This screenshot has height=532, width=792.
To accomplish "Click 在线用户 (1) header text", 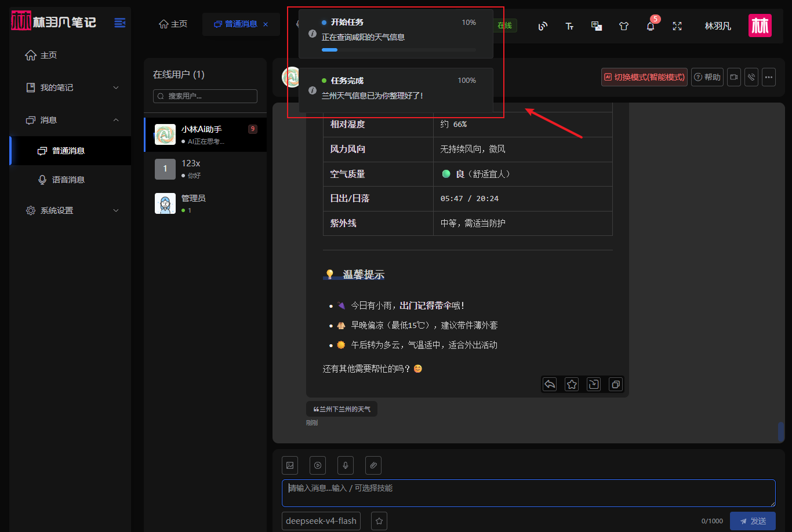I will click(179, 74).
